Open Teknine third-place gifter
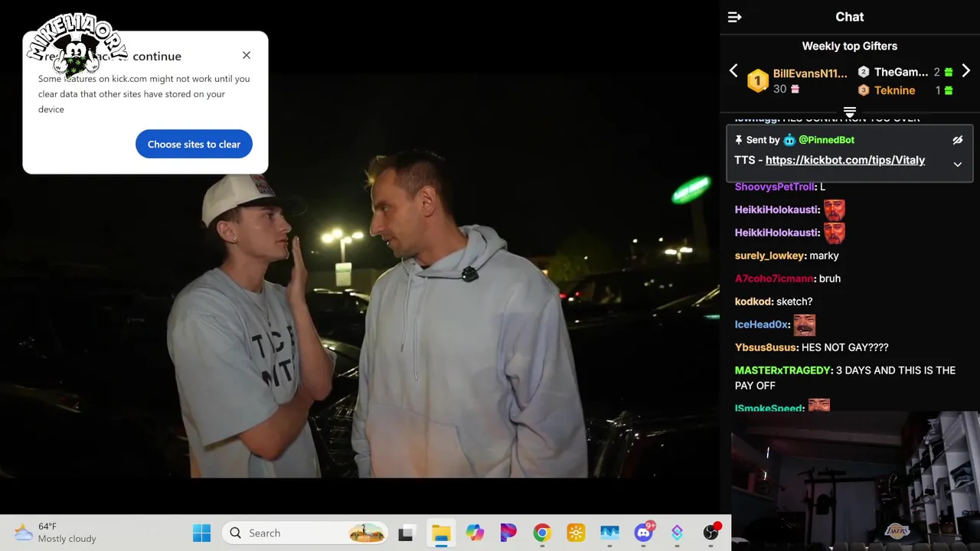This screenshot has width=980, height=551. (x=894, y=90)
